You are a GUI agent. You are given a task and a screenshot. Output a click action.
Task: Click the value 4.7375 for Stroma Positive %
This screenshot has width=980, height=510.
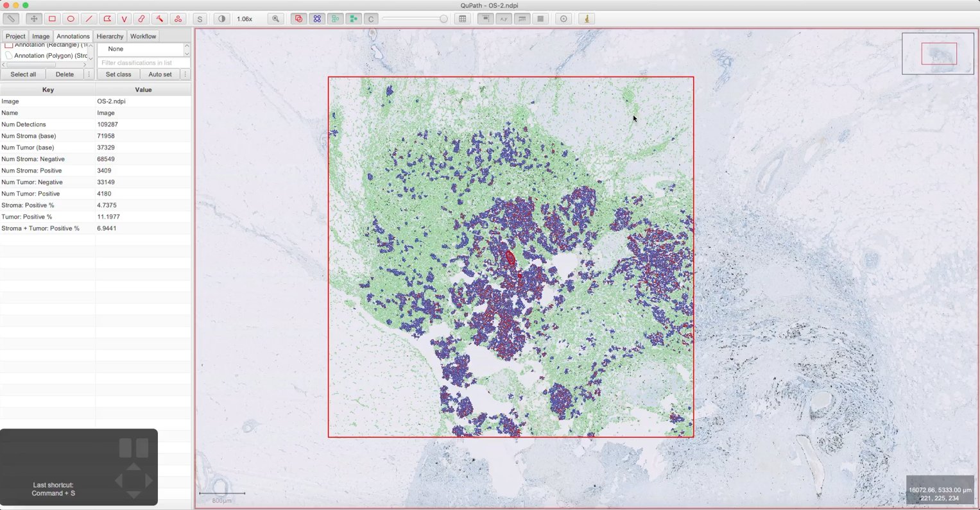click(x=107, y=205)
